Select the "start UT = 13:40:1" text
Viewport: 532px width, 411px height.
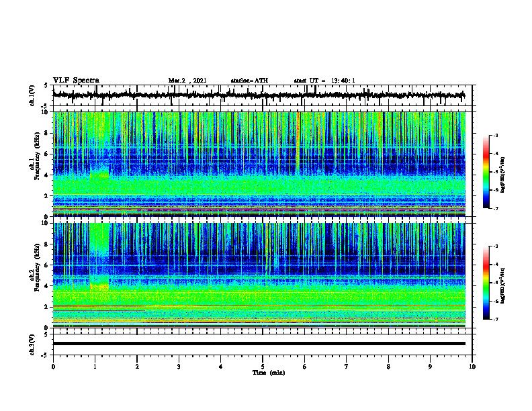tap(324, 81)
